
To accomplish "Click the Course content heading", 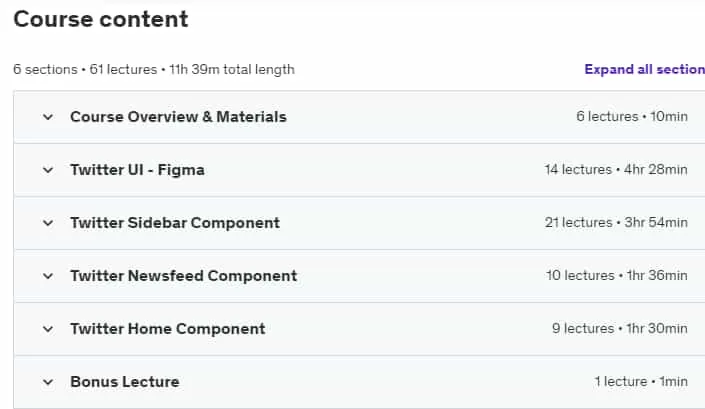I will click(101, 19).
